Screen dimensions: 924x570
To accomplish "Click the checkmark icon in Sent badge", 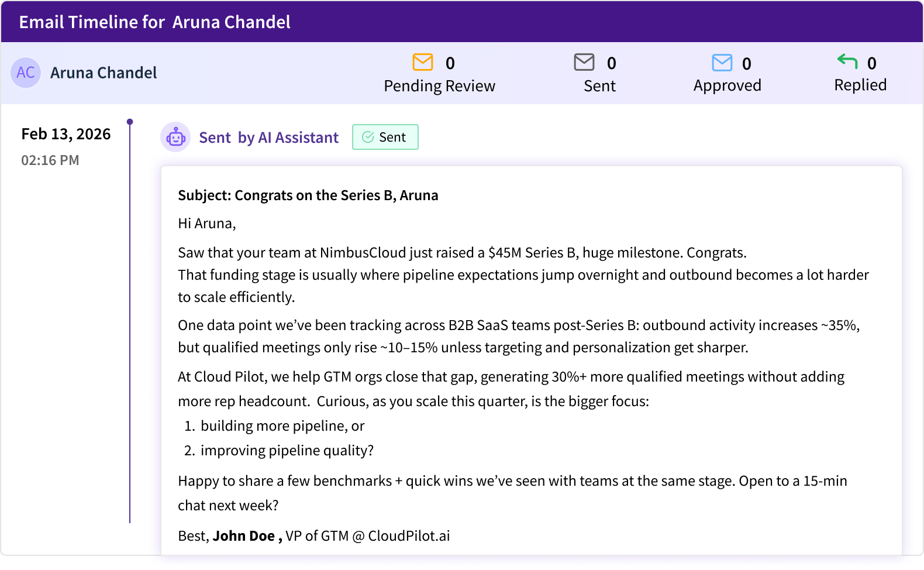I will [x=368, y=137].
